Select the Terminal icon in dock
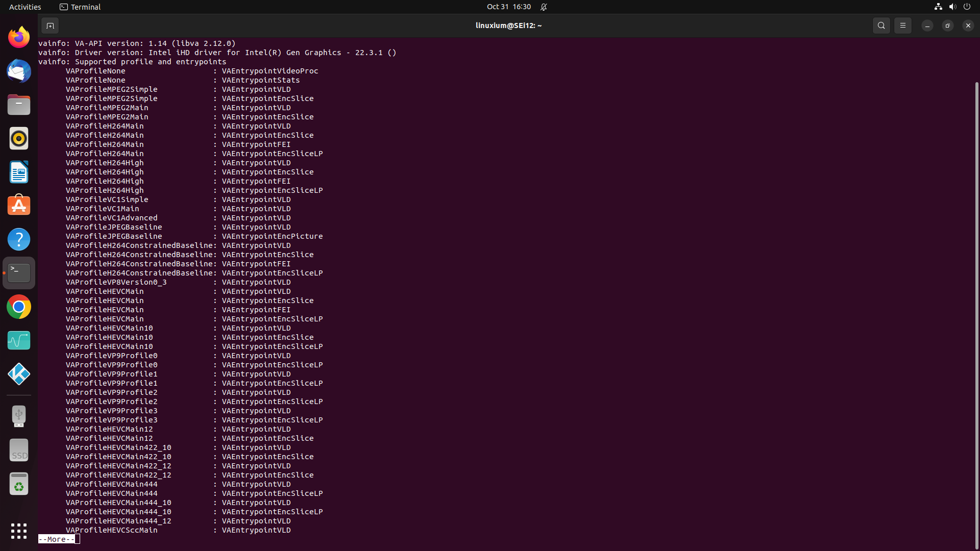Screen dimensions: 980x551 click(x=19, y=273)
